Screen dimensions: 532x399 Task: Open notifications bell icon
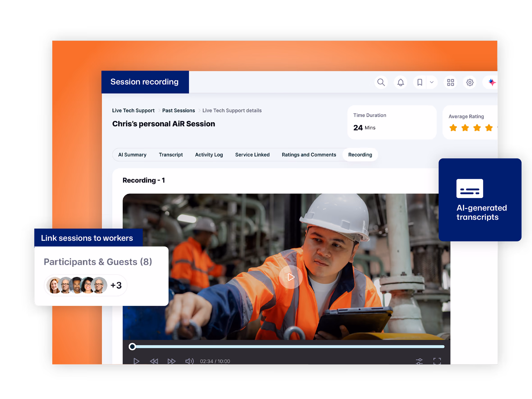(400, 82)
